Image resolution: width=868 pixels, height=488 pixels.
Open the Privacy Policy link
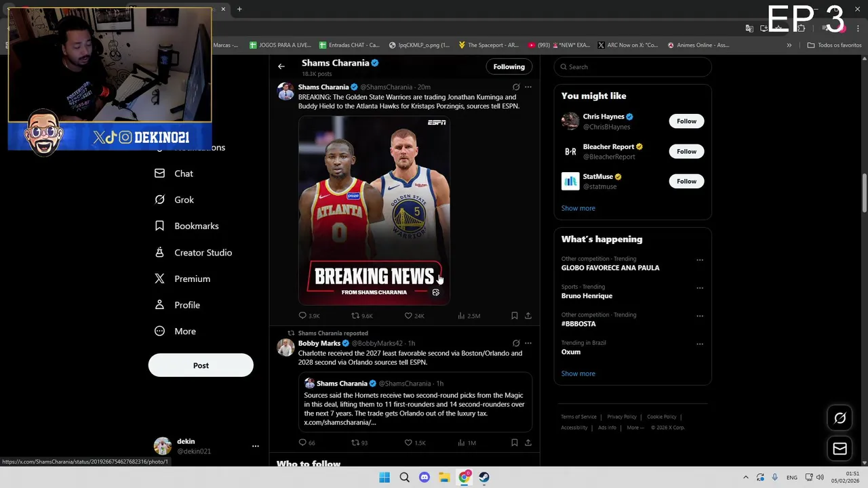(622, 417)
